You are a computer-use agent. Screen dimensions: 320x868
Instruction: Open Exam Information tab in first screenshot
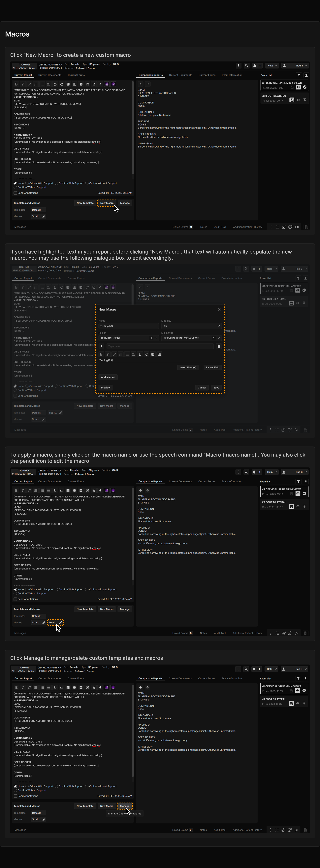(x=232, y=75)
